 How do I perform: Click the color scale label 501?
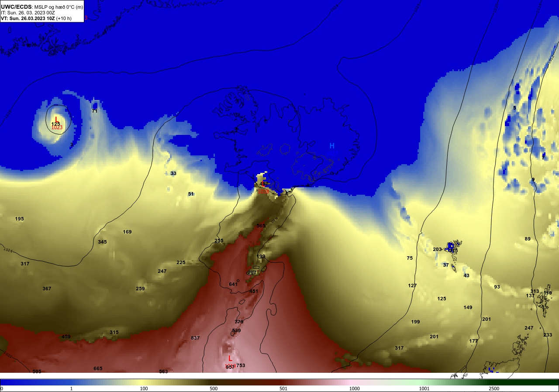[283, 389]
